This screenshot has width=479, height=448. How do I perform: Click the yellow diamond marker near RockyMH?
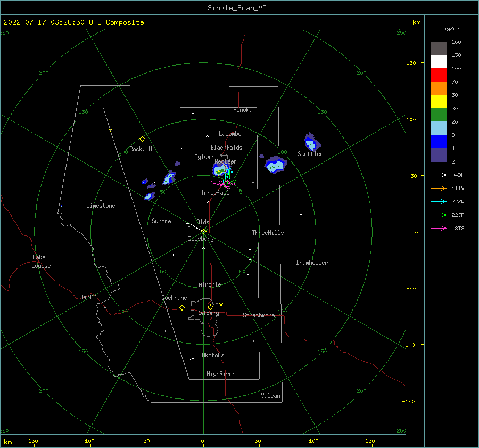142,139
